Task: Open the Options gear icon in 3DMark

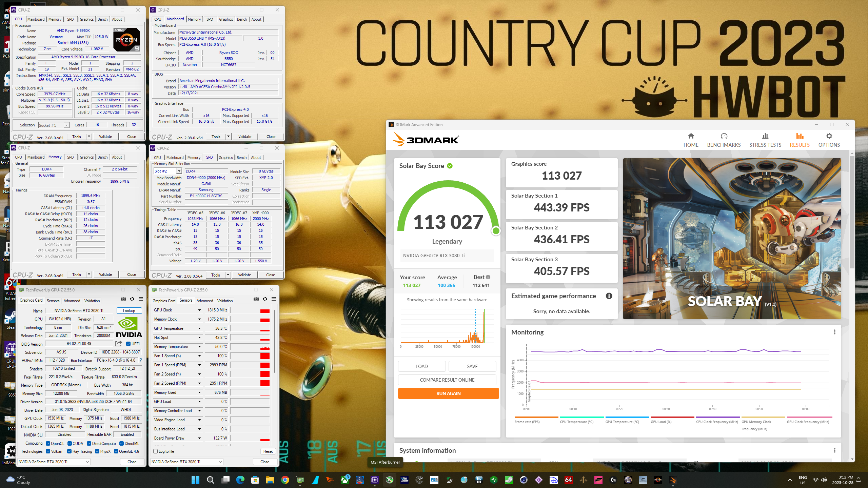Action: point(829,136)
